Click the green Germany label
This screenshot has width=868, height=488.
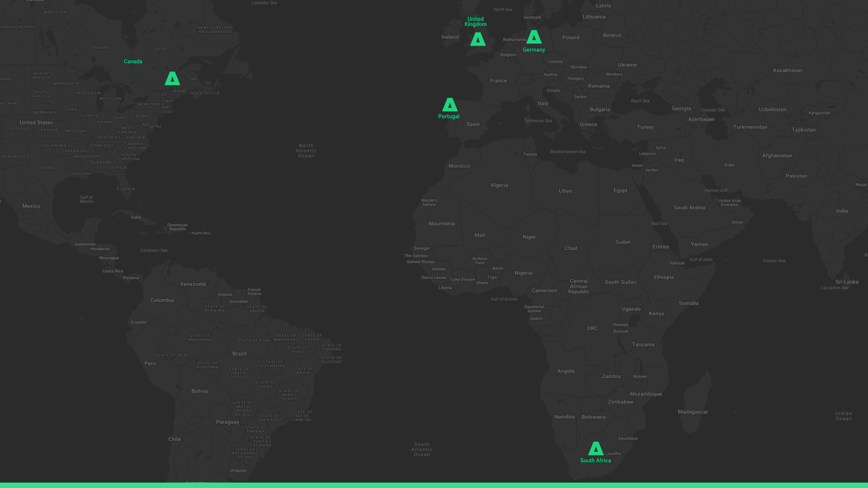coord(534,50)
